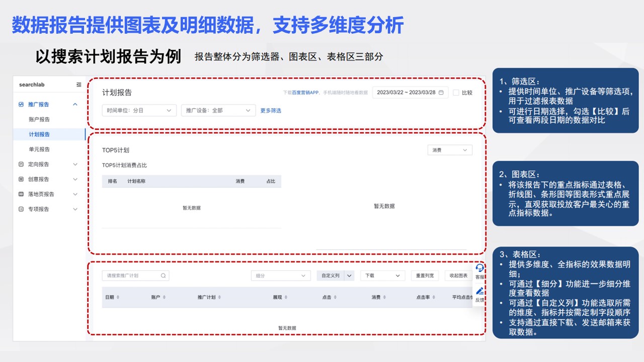Click the calendar icon in date range picker
Image resolution: width=644 pixels, height=362 pixels.
pos(441,93)
